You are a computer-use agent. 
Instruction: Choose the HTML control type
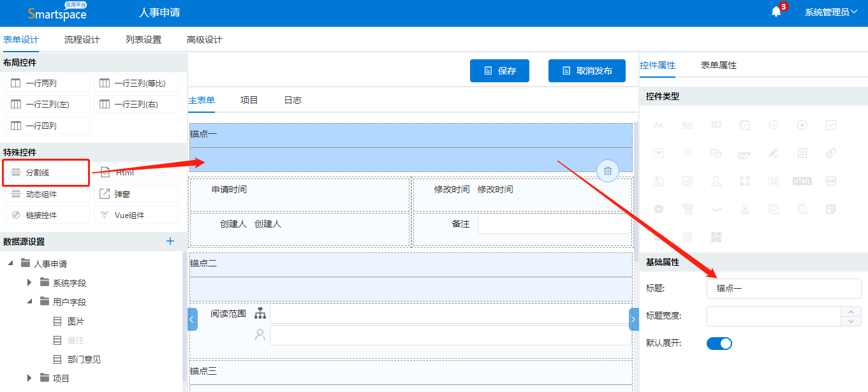point(802,181)
